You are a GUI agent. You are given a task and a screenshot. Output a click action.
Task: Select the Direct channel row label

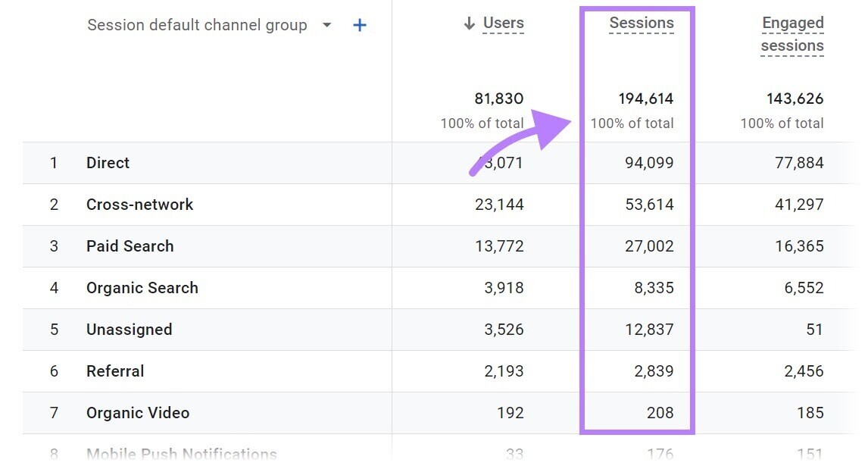[108, 162]
